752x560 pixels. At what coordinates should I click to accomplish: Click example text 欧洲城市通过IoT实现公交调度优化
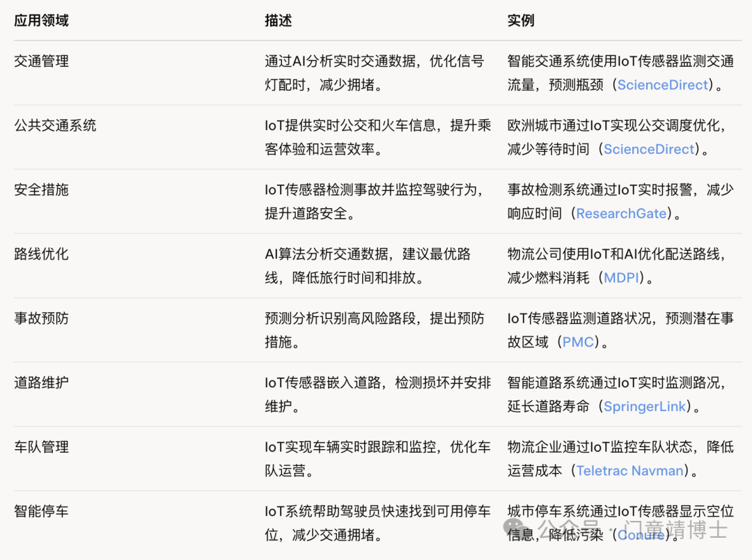[x=618, y=137]
